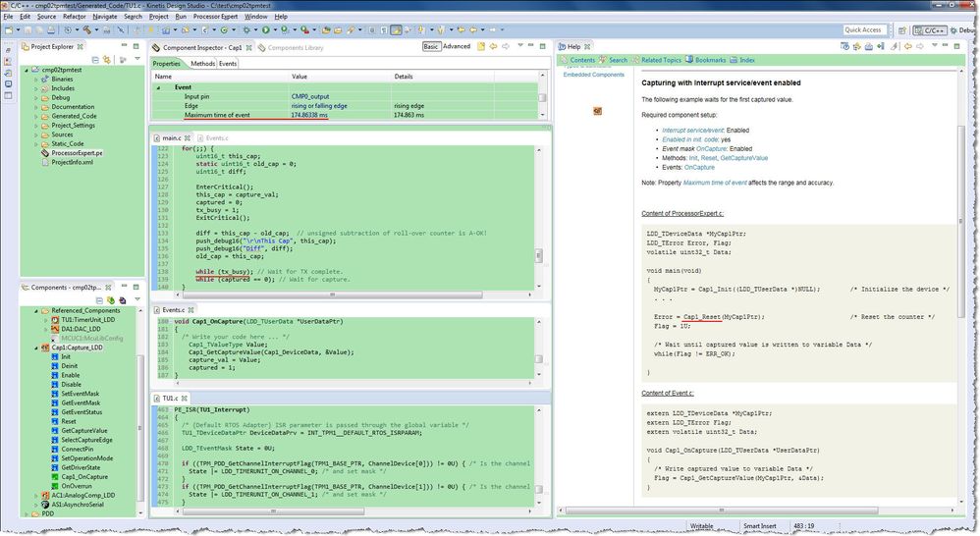This screenshot has height=536, width=980.
Task: Click Generate Processor Expert Code icon in Components view
Action: click(111, 300)
